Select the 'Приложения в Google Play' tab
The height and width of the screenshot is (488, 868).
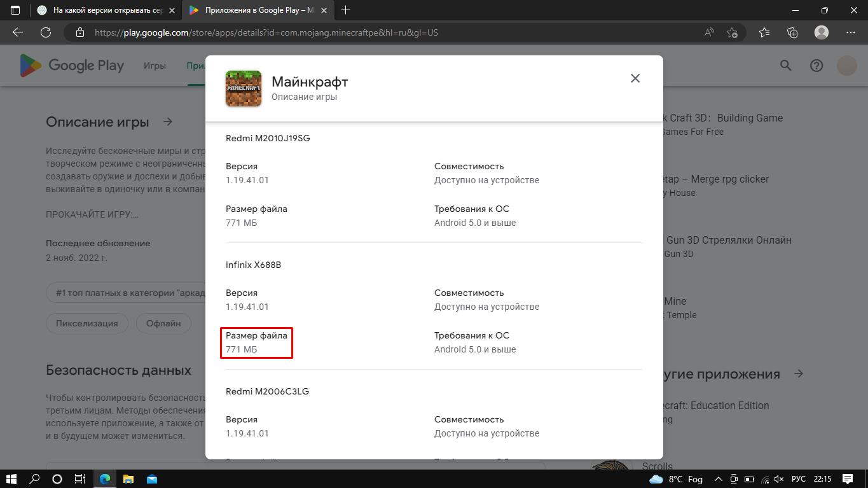tap(259, 10)
